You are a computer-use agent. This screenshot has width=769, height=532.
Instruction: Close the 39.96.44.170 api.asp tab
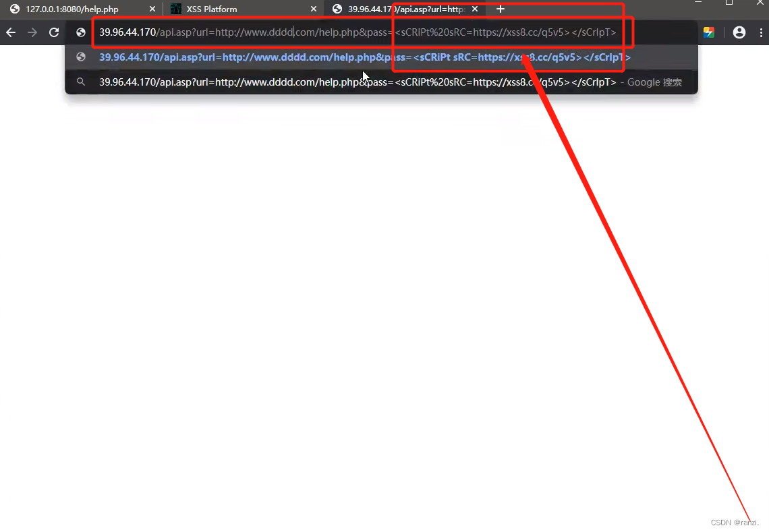pos(475,9)
